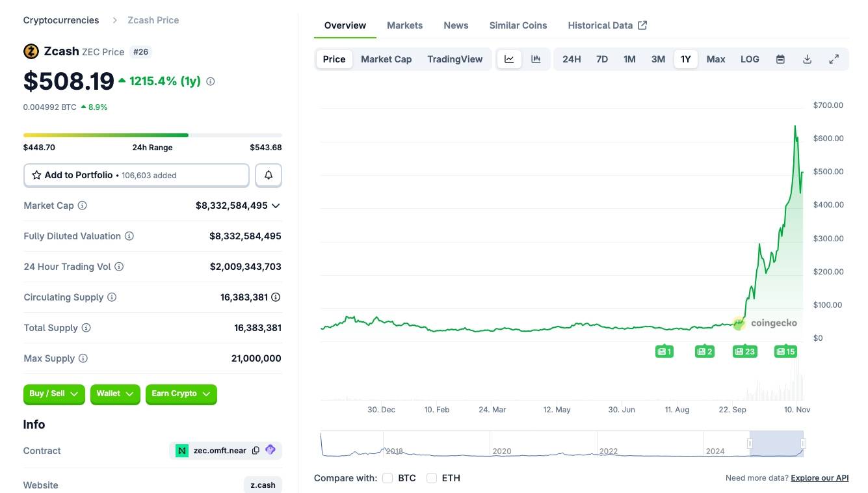Open the Explore our API link
868x493 pixels.
tap(819, 478)
